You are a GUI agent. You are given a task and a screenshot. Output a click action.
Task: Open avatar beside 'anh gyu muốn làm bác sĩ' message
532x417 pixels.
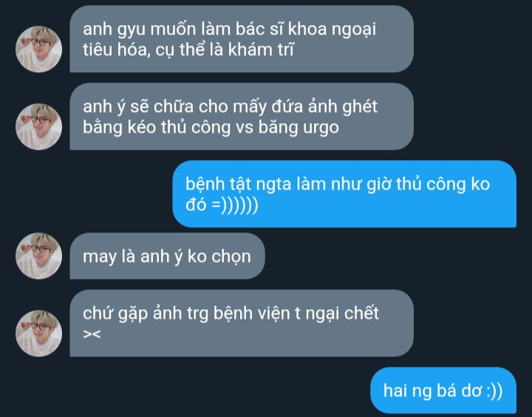pos(38,49)
